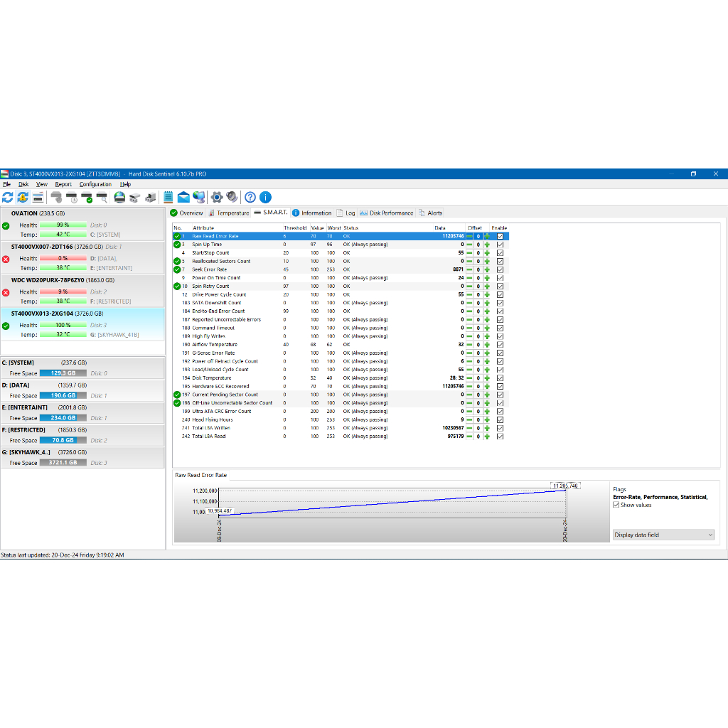Click green plus offset icon for Start/Stop Count

pyautogui.click(x=487, y=253)
